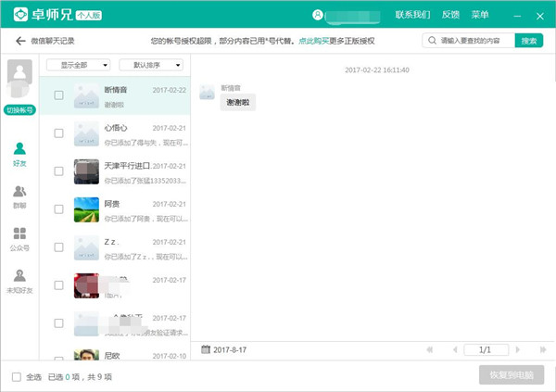This screenshot has width=556, height=392.
Task: Tick checkbox for 心悟心 conversation
Action: pyautogui.click(x=59, y=133)
